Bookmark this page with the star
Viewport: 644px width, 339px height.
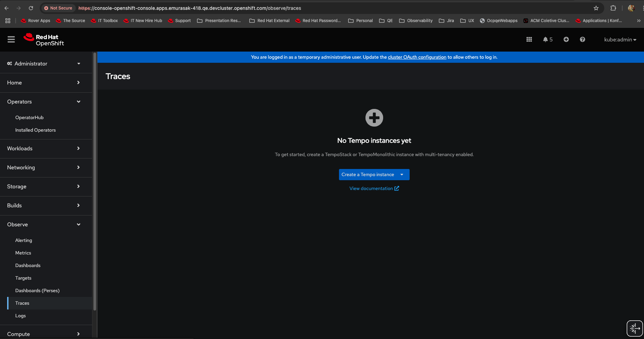click(x=596, y=8)
